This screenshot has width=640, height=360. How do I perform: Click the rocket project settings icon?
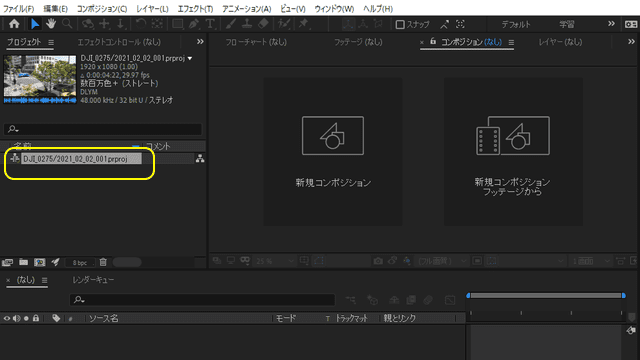coord(56,262)
